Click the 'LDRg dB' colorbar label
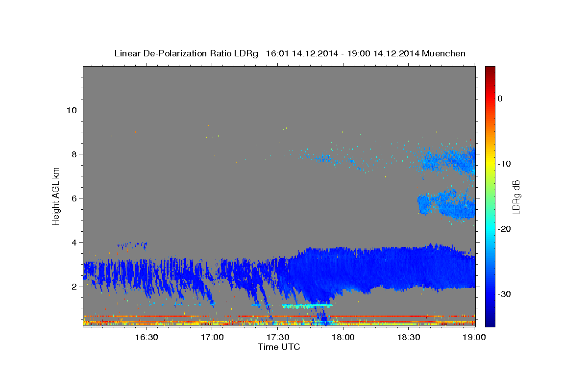588x392 pixels. coord(516,197)
